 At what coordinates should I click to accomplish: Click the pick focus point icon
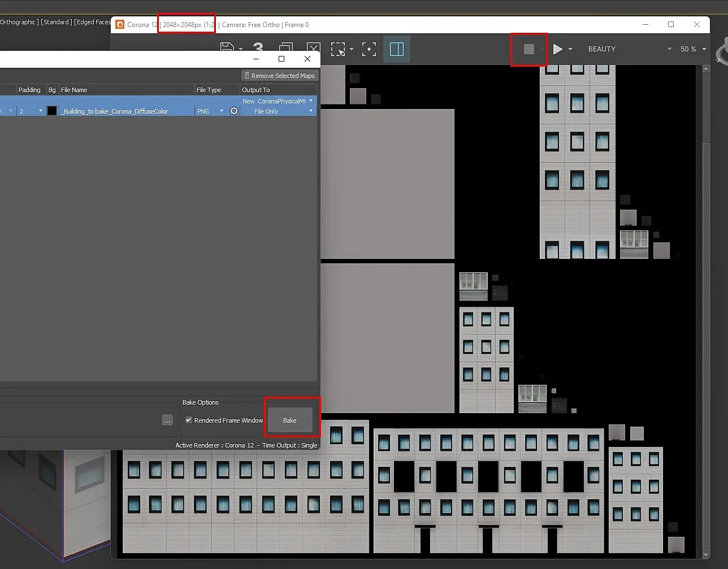(369, 49)
